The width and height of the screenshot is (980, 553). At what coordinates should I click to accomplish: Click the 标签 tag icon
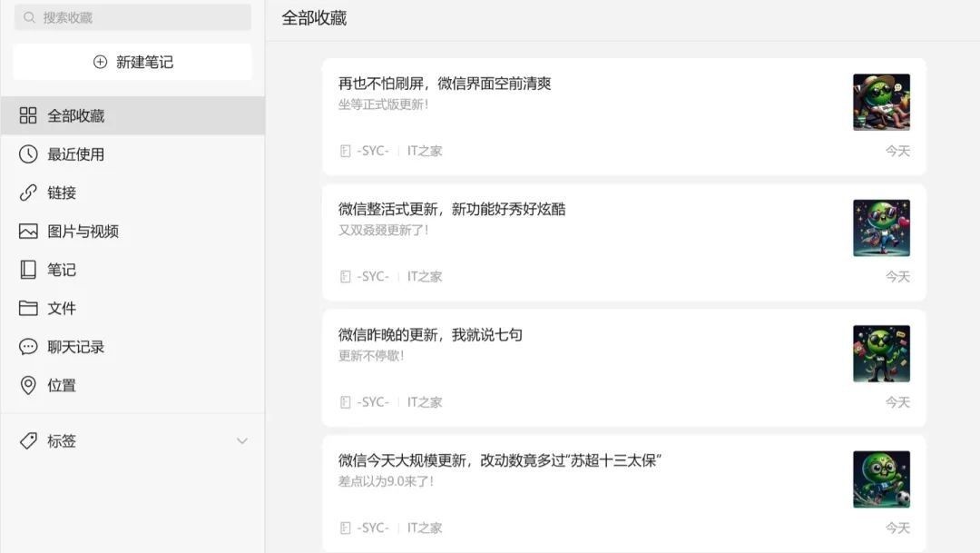click(x=27, y=440)
